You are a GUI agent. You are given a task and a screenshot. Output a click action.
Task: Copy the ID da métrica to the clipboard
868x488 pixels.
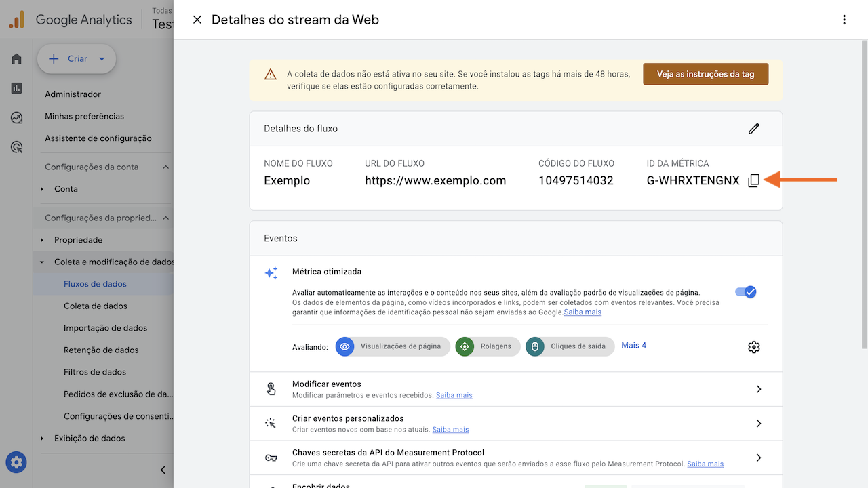[753, 180]
